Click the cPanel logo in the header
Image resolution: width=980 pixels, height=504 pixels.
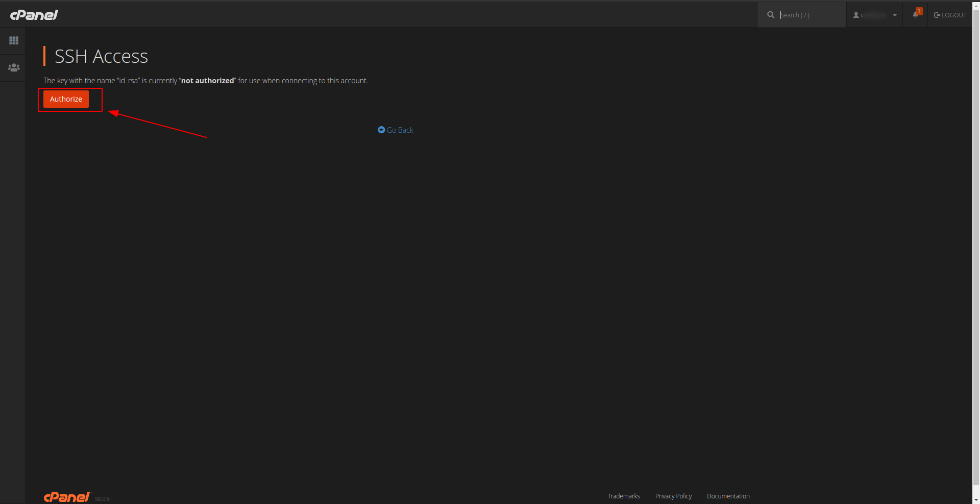coord(34,15)
